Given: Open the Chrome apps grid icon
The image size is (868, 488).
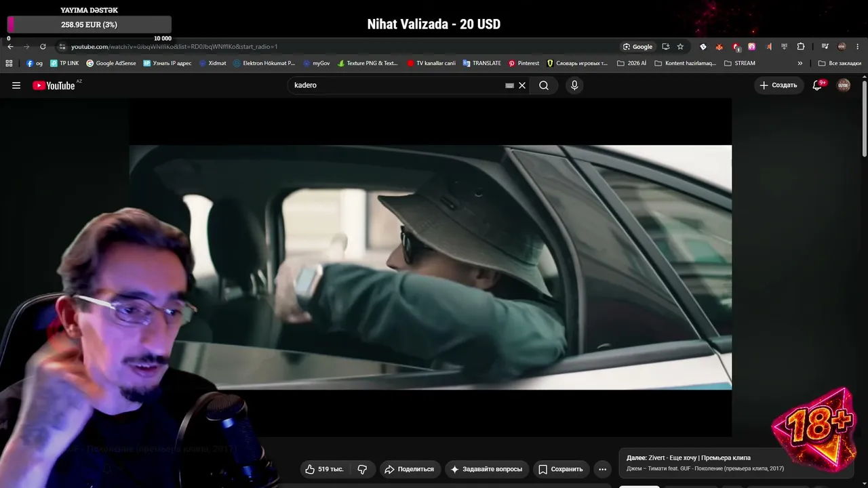Looking at the screenshot, I should click(x=9, y=63).
